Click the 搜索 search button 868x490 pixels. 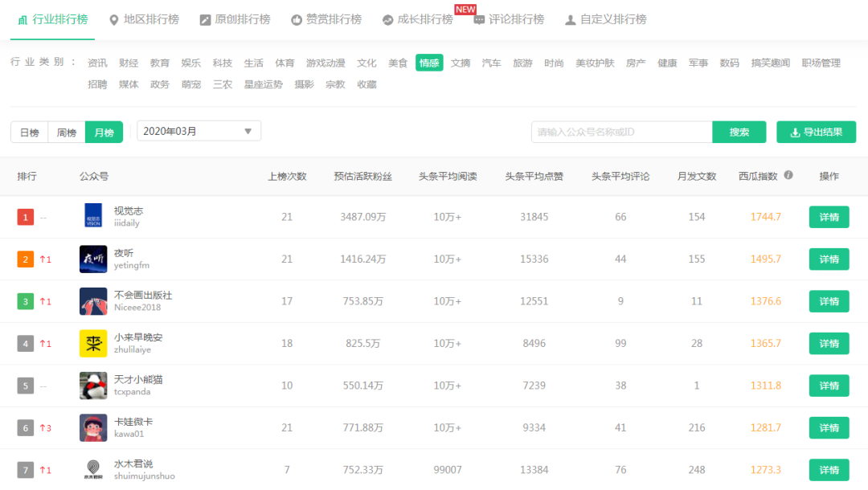click(x=739, y=132)
